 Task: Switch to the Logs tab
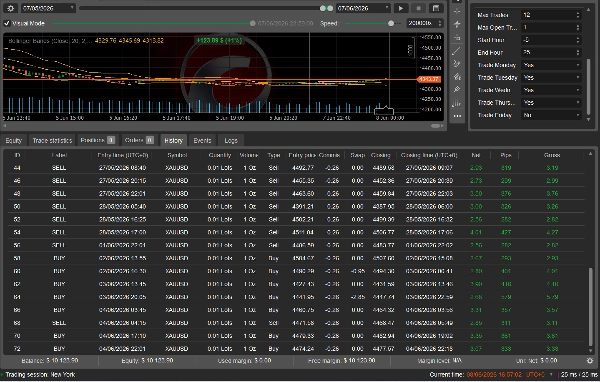click(x=231, y=141)
